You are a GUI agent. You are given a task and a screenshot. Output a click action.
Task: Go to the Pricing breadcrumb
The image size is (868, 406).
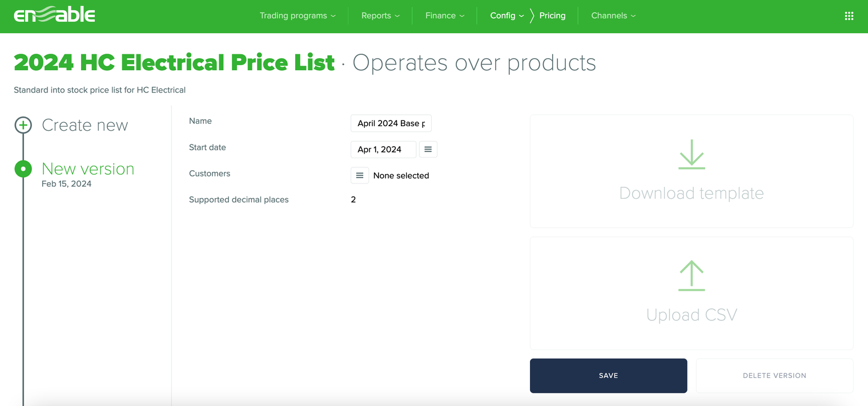click(x=552, y=16)
